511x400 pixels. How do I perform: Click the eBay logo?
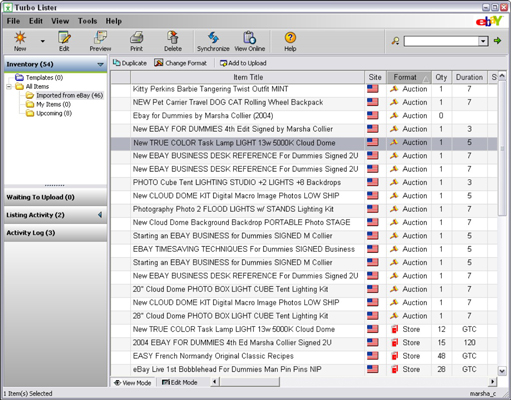point(488,21)
